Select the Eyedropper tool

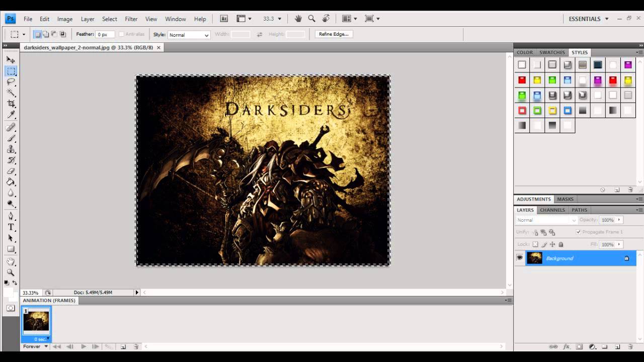11,115
